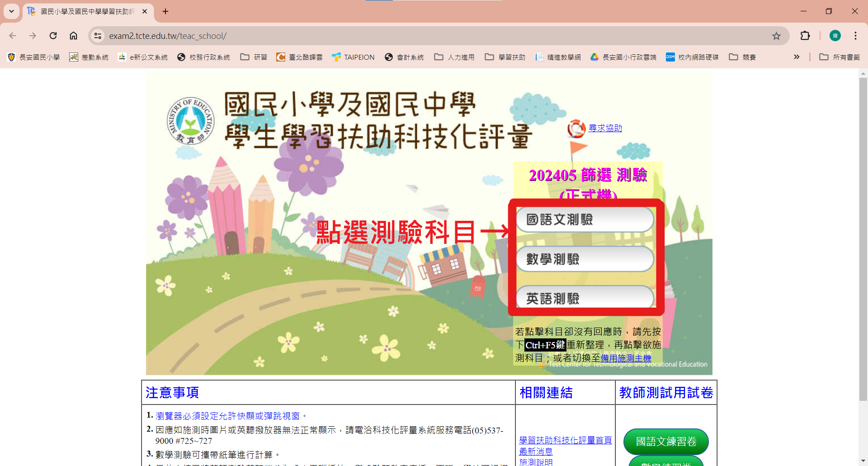Viewport: 868px width, 466px height.
Task: Open the TAIPEION bookmark
Action: tap(353, 57)
